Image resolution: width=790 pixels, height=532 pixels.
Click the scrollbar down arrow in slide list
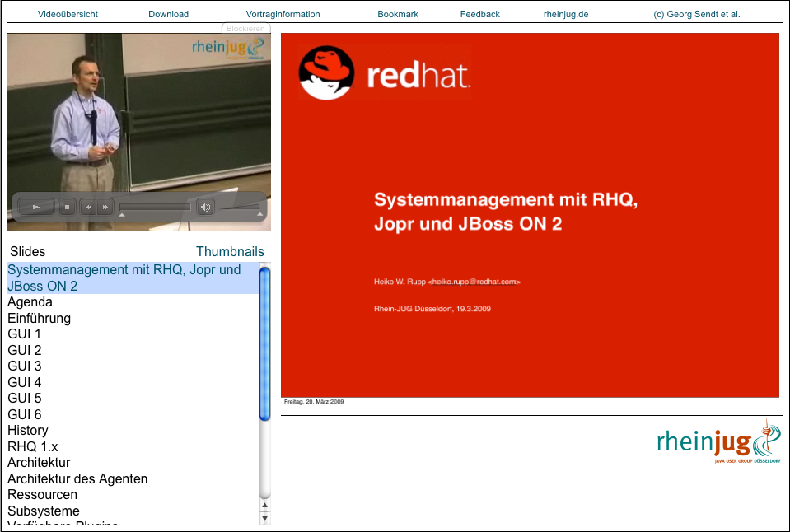[x=265, y=518]
